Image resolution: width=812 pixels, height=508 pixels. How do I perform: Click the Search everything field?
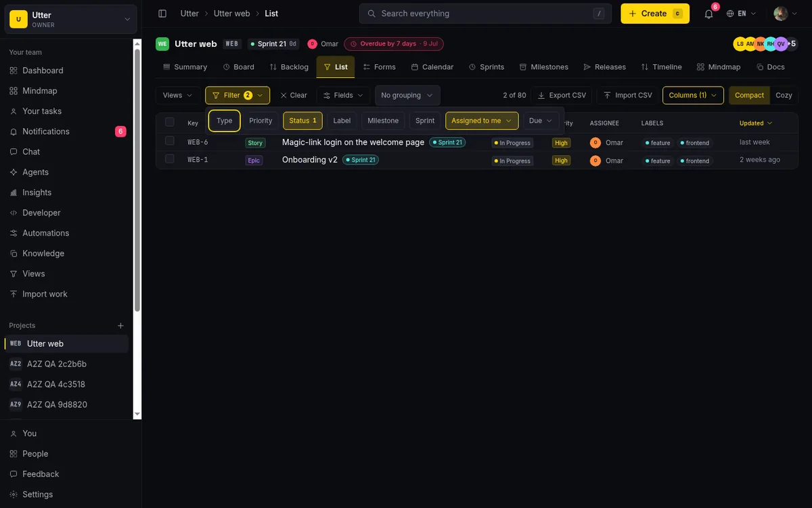(485, 14)
